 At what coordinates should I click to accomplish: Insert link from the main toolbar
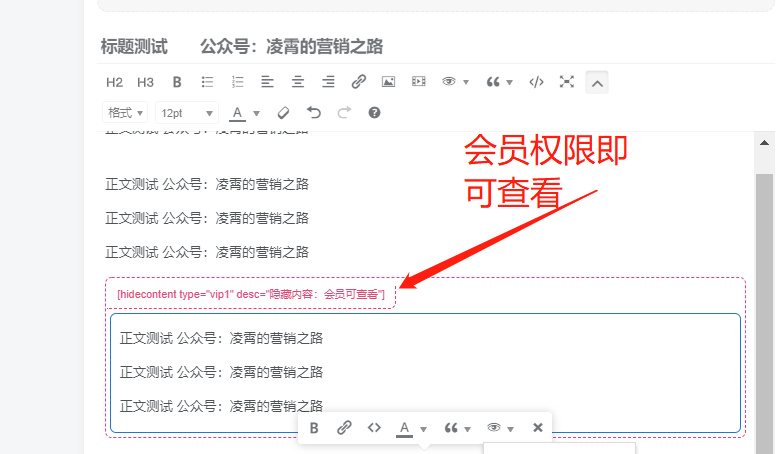tap(358, 82)
